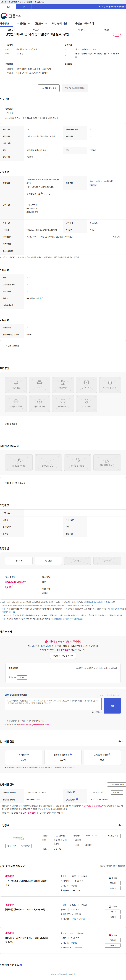Click the 통근버스 welfare icon
The height and width of the screenshot is (980, 126).
[x=16, y=385]
